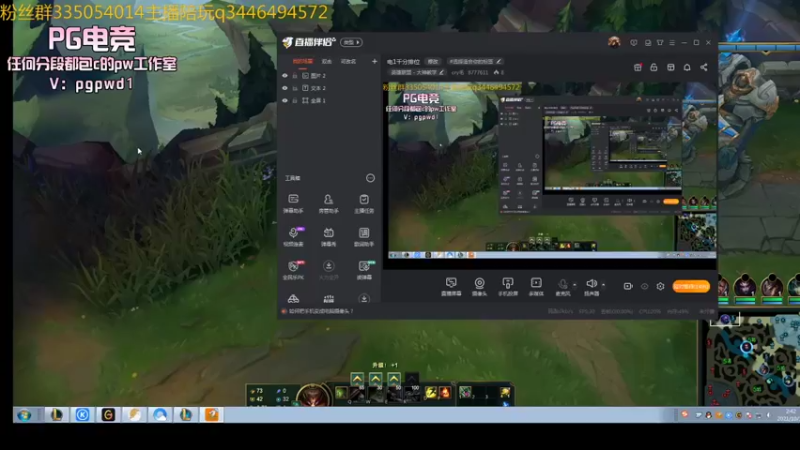
Task: Add a 多媒体 multimedia source
Action: (x=536, y=287)
